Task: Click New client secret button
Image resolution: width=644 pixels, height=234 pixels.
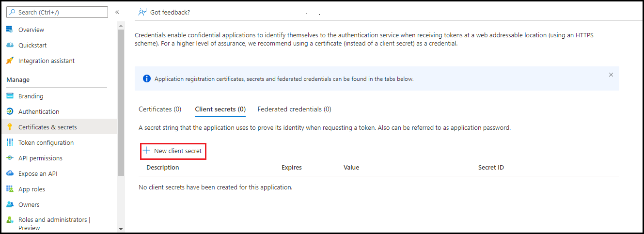Action: [173, 151]
